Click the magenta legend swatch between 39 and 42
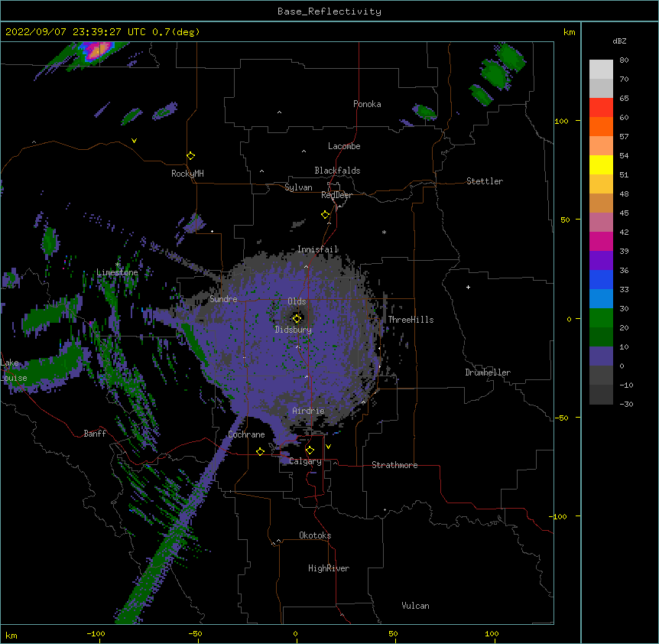Viewport: 659px width, 644px height. point(601,241)
